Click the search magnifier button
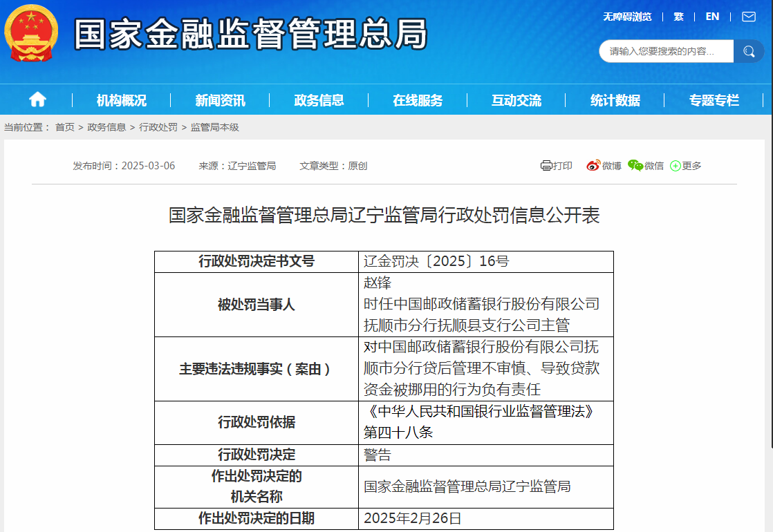Screen dimensions: 773x532 (749, 51)
